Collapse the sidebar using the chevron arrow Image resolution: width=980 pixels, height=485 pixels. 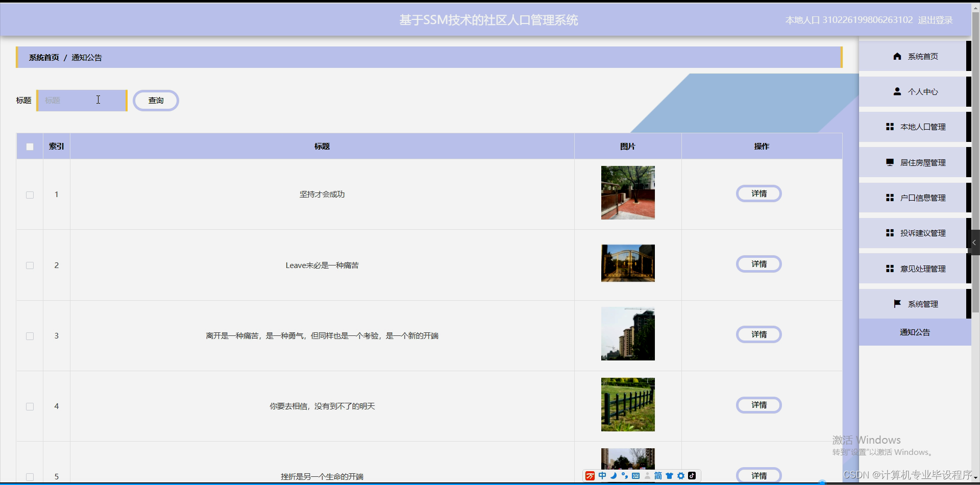pyautogui.click(x=974, y=243)
